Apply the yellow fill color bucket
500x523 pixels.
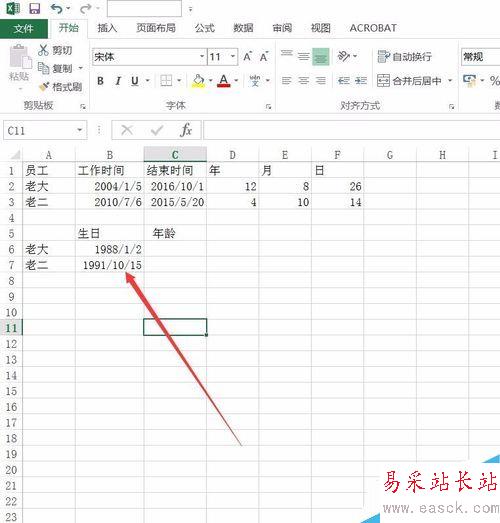click(x=198, y=81)
